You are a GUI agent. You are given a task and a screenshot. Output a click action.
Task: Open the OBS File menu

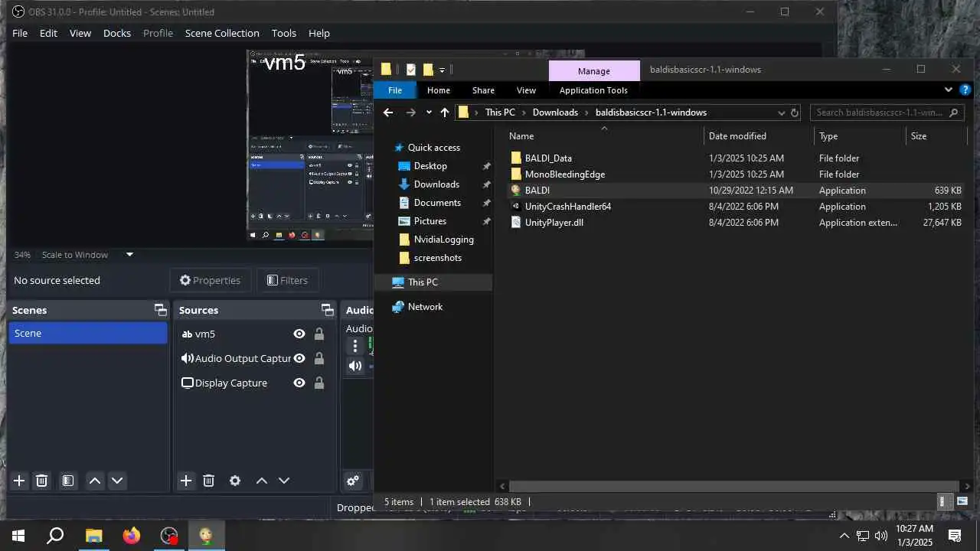(20, 33)
